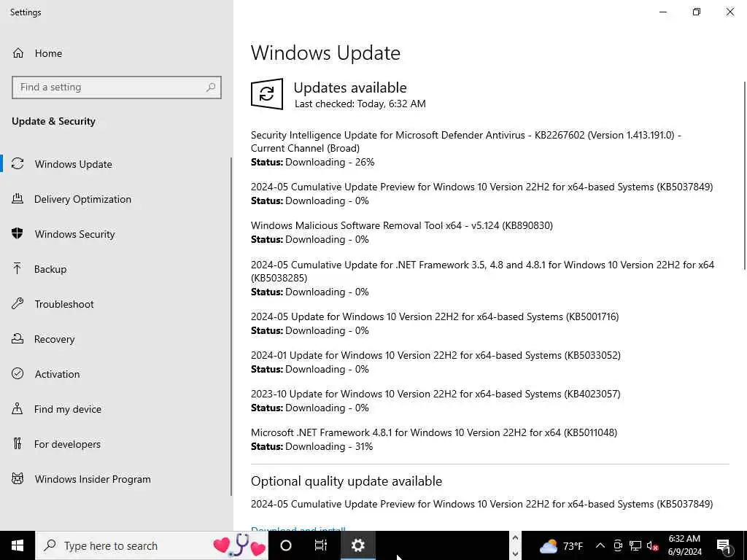Click .NET Framework 3.5 cumulative update KB5038285
Image resolution: width=747 pixels, height=560 pixels.
click(483, 271)
